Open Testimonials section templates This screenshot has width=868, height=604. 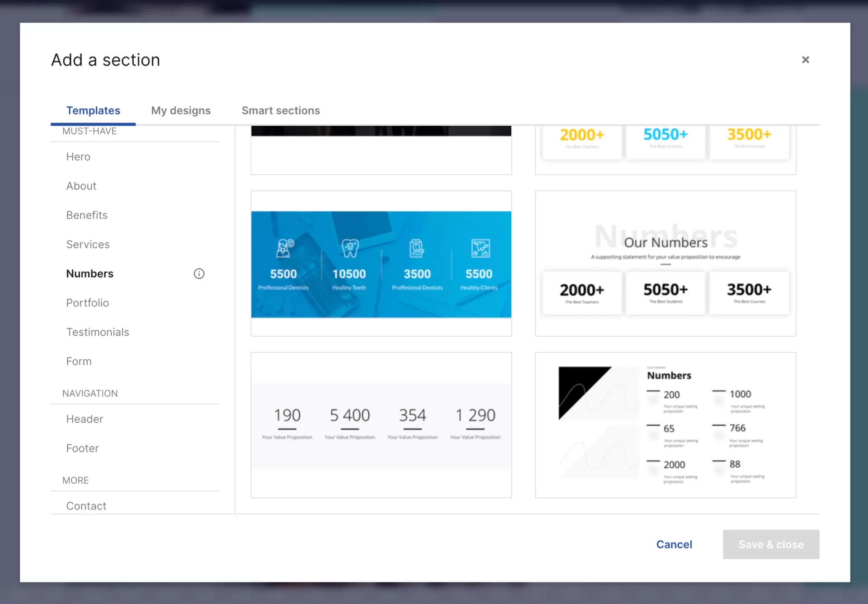[98, 332]
